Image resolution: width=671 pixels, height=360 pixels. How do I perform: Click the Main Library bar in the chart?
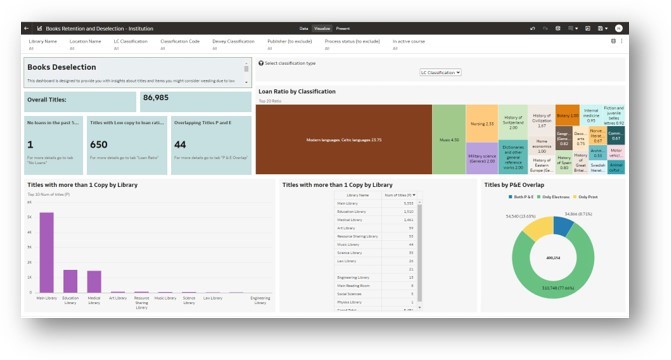47,253
